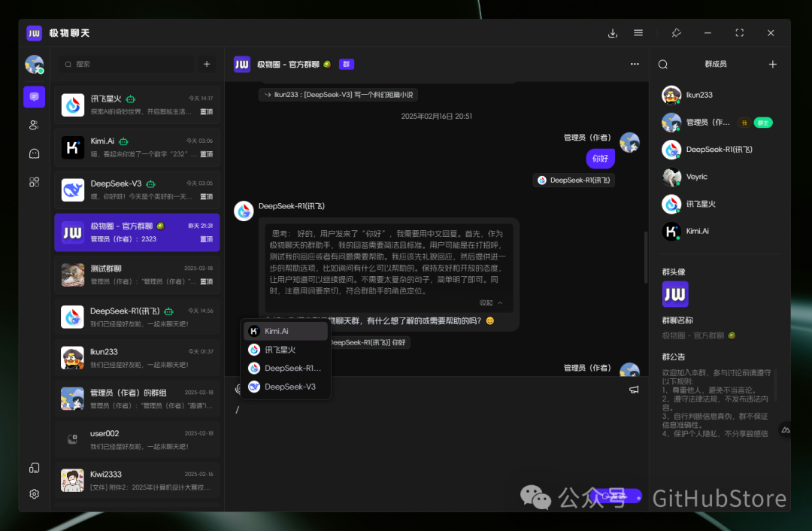Select member Veyric in the 群成员 list
812x531 pixels.
(x=720, y=177)
